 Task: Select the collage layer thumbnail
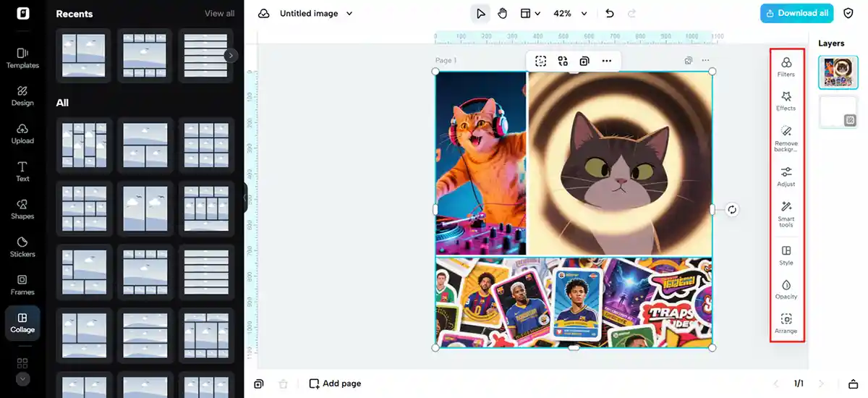(838, 72)
